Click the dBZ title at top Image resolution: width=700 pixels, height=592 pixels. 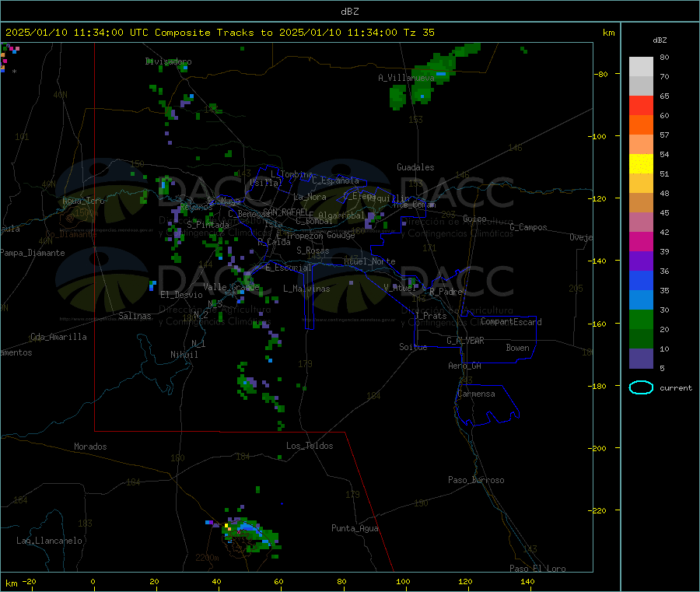(x=349, y=12)
